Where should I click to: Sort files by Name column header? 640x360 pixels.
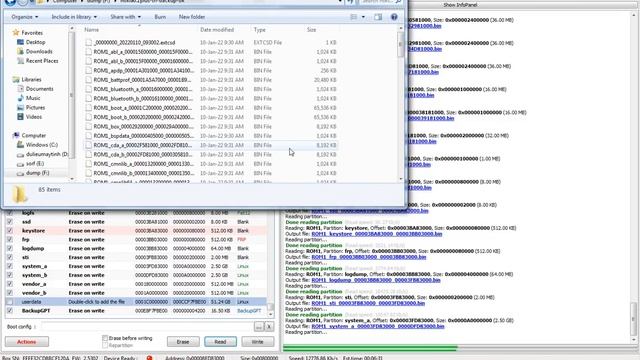(x=91, y=30)
